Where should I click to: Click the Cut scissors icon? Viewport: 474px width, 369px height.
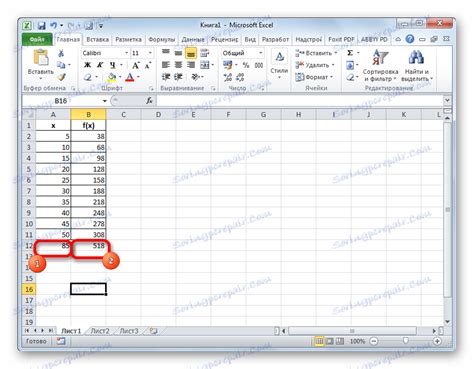[61, 53]
